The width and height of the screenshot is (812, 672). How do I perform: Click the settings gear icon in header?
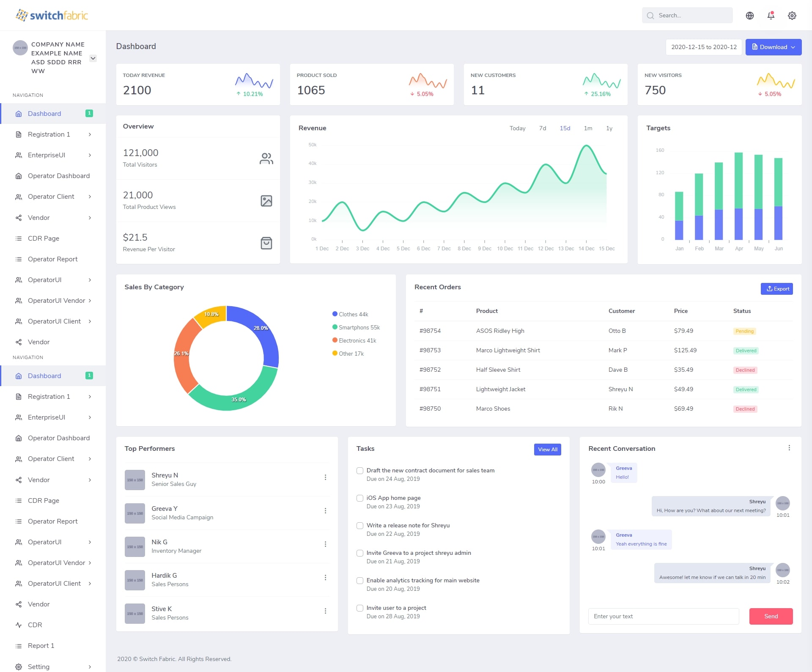(x=792, y=16)
